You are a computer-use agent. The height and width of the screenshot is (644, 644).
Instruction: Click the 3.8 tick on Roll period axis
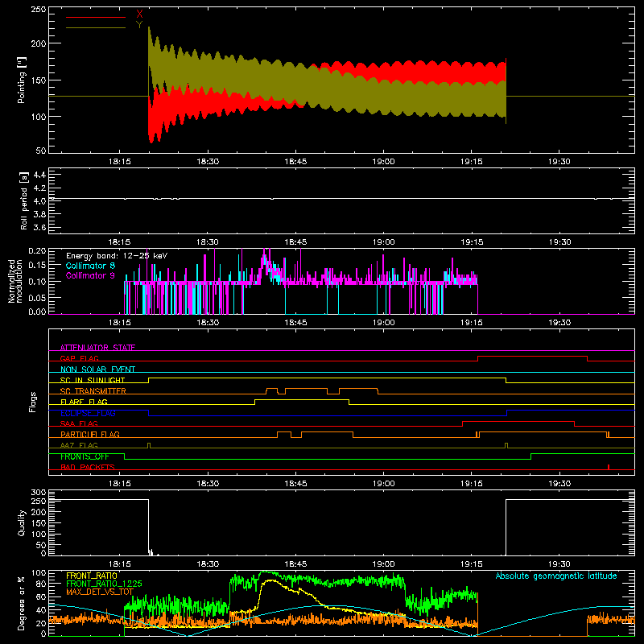pyautogui.click(x=39, y=214)
